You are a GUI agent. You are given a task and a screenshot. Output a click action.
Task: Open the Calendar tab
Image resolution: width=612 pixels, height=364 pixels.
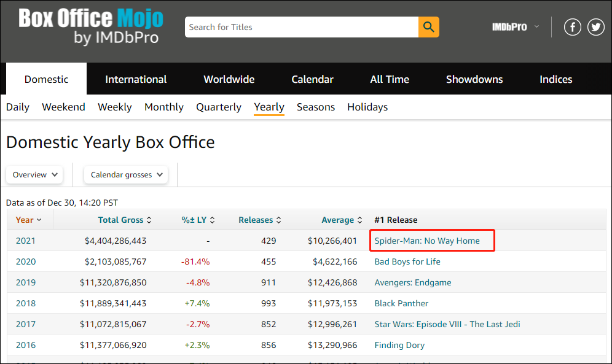(x=312, y=79)
